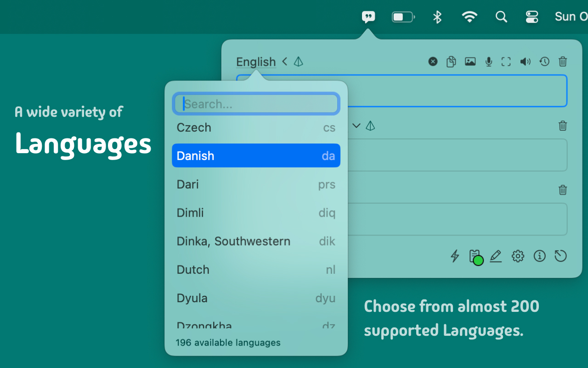Choose Dinka, Southwestern language
The width and height of the screenshot is (588, 368).
pos(256,241)
